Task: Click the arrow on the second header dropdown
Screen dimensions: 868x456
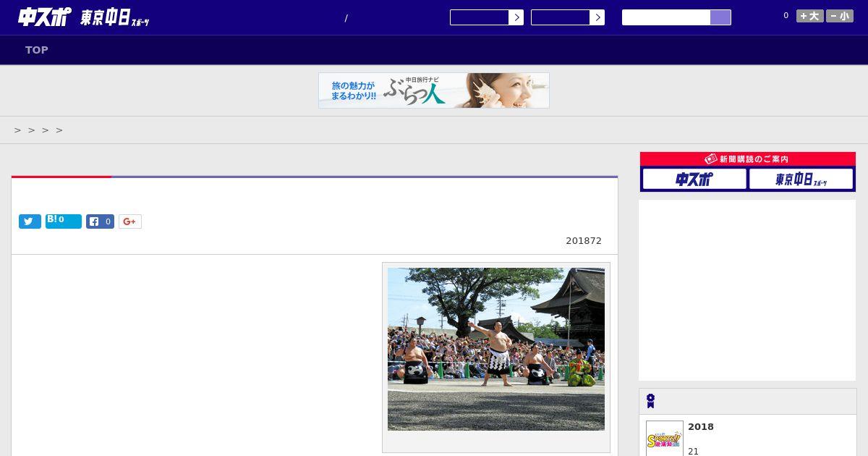Action: 597,17
